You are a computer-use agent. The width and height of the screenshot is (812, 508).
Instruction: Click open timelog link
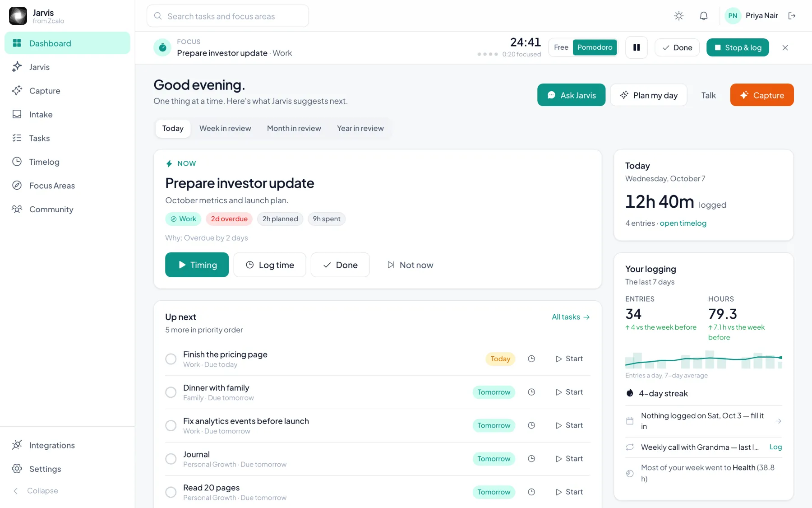683,223
